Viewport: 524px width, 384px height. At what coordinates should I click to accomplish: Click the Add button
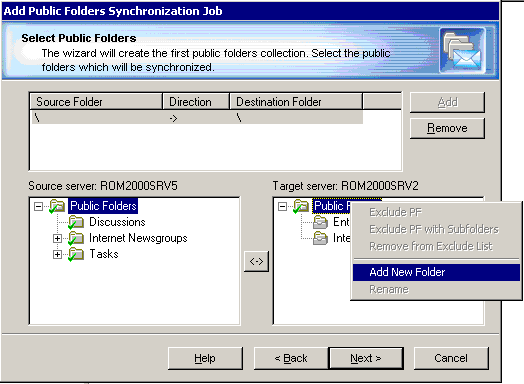point(447,102)
